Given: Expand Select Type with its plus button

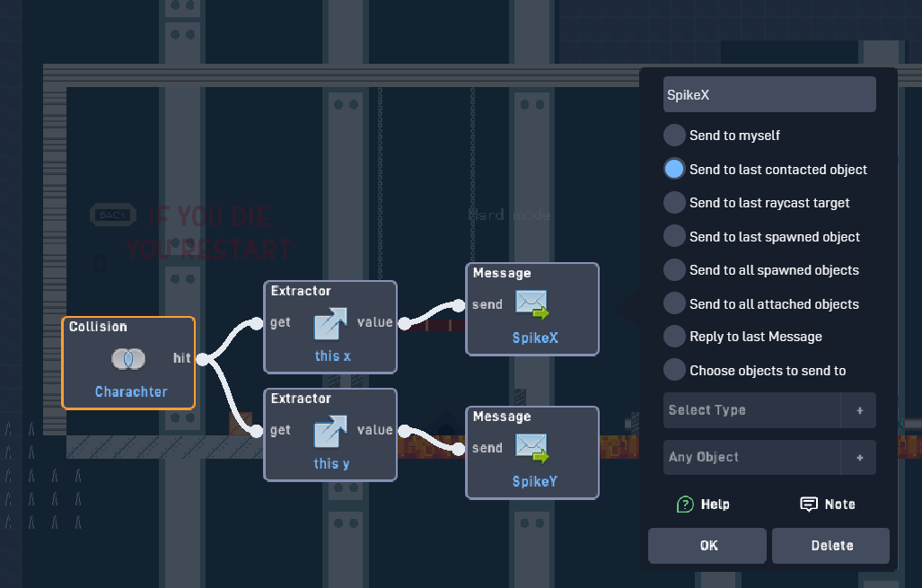Looking at the screenshot, I should click(x=859, y=410).
